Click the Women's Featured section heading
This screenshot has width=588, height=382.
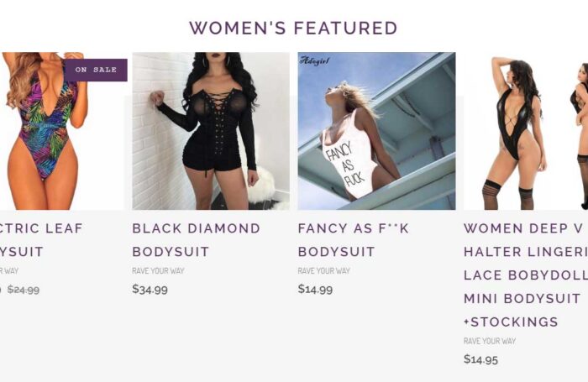293,28
